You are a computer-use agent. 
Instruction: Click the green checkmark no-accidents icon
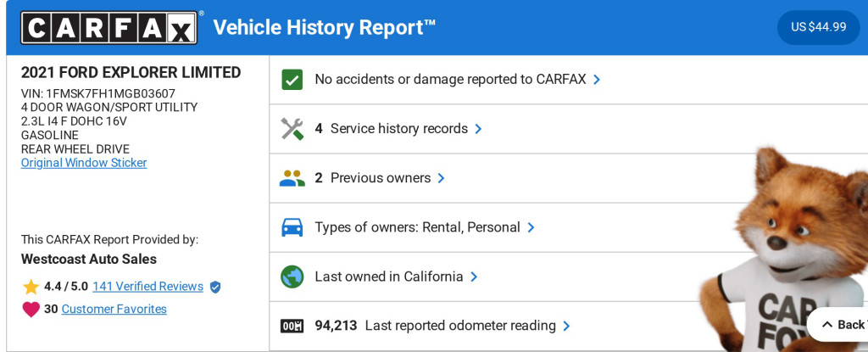(292, 80)
